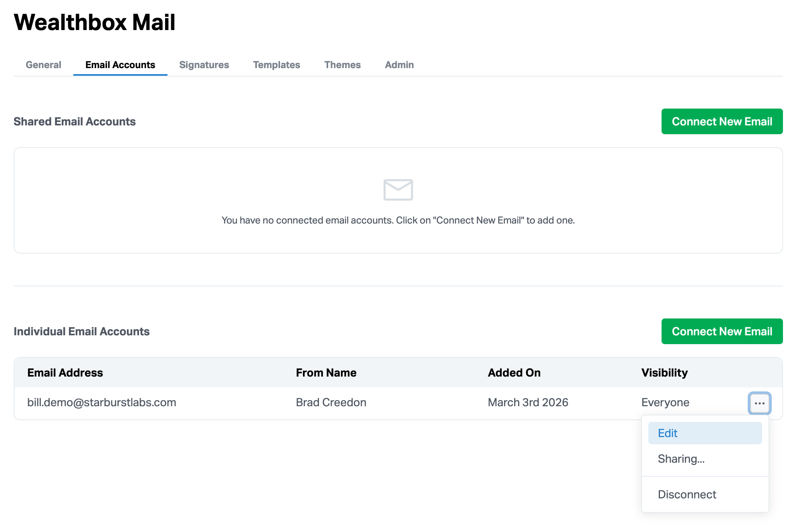The image size is (799, 532).
Task: Connect a new shared email account
Action: pyautogui.click(x=722, y=121)
